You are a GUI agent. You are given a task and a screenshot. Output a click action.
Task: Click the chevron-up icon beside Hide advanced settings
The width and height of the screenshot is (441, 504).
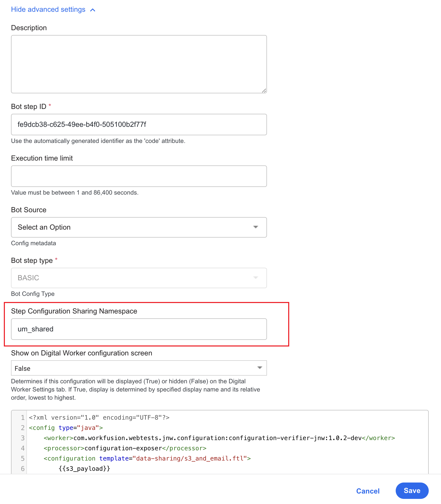(x=93, y=10)
